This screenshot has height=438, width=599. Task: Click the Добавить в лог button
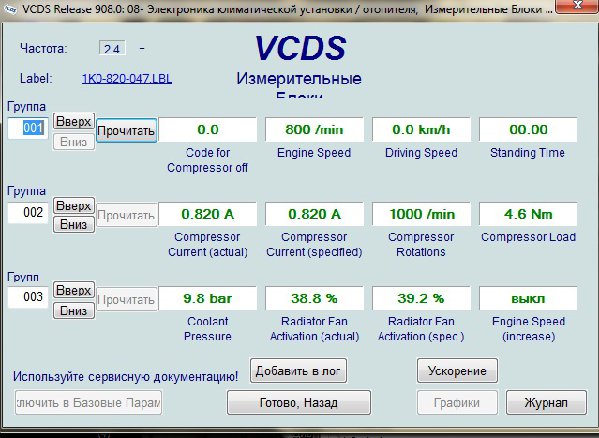[298, 370]
